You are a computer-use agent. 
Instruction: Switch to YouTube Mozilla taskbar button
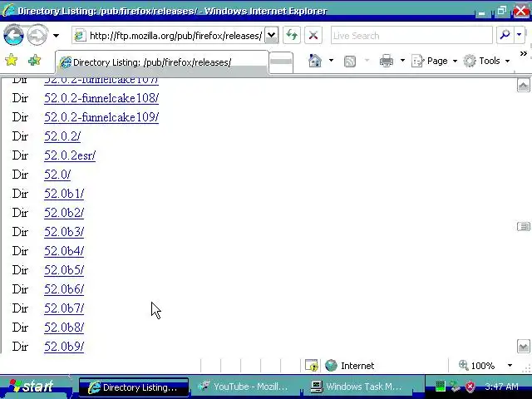point(245,387)
